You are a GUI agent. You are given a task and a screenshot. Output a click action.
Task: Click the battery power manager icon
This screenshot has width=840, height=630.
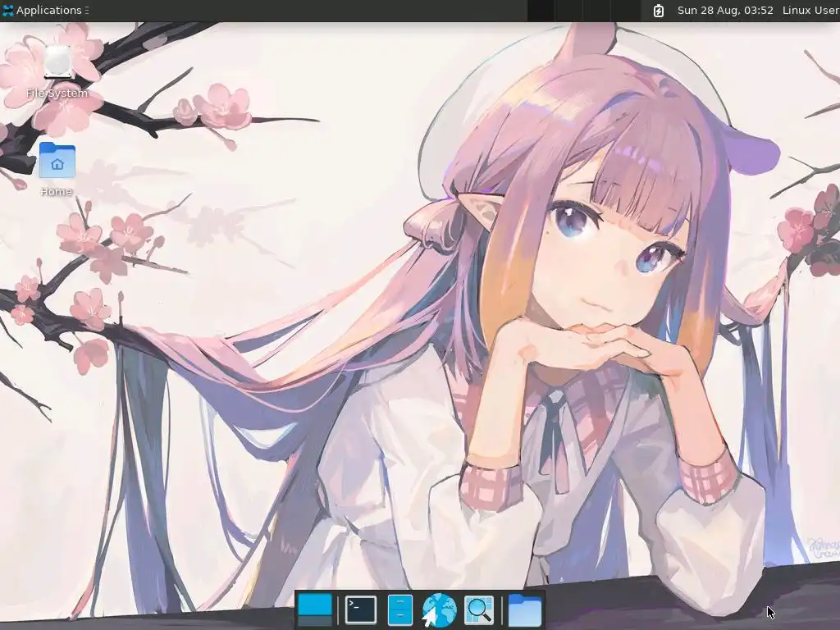coord(659,11)
